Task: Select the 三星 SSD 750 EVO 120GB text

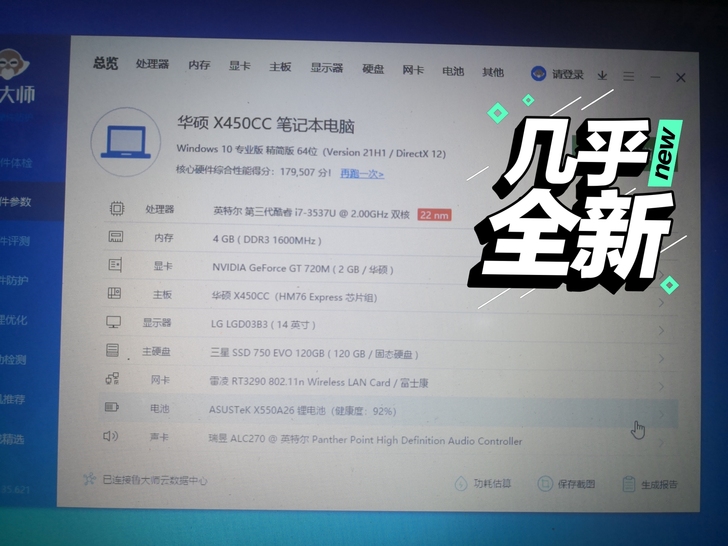Action: (314, 354)
